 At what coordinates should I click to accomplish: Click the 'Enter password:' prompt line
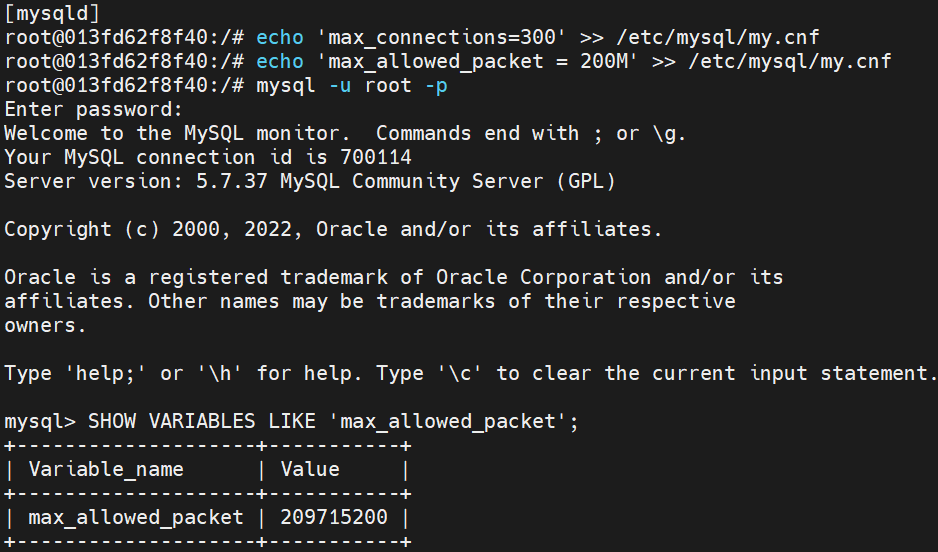(94, 109)
